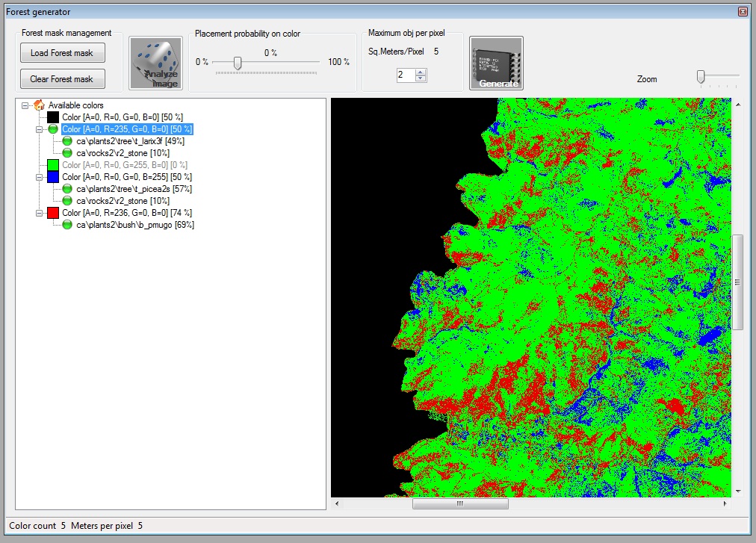Collapse the Color R=236 node

[x=39, y=213]
